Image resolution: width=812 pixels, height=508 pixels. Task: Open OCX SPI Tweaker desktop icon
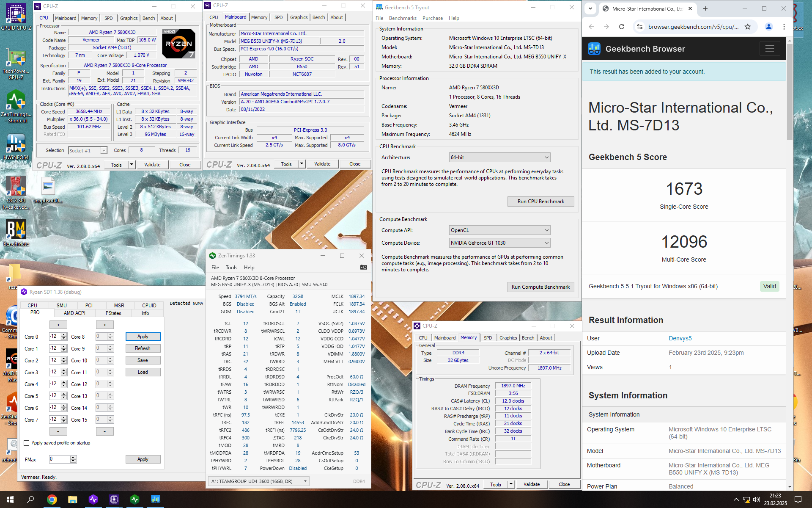16,193
